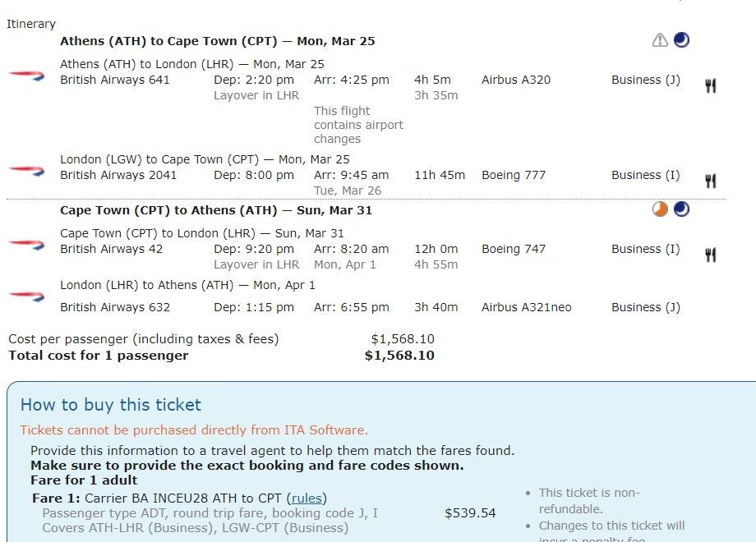Click British Airways logo beside flight 641
Screen dimensions: 756x542
(x=27, y=76)
